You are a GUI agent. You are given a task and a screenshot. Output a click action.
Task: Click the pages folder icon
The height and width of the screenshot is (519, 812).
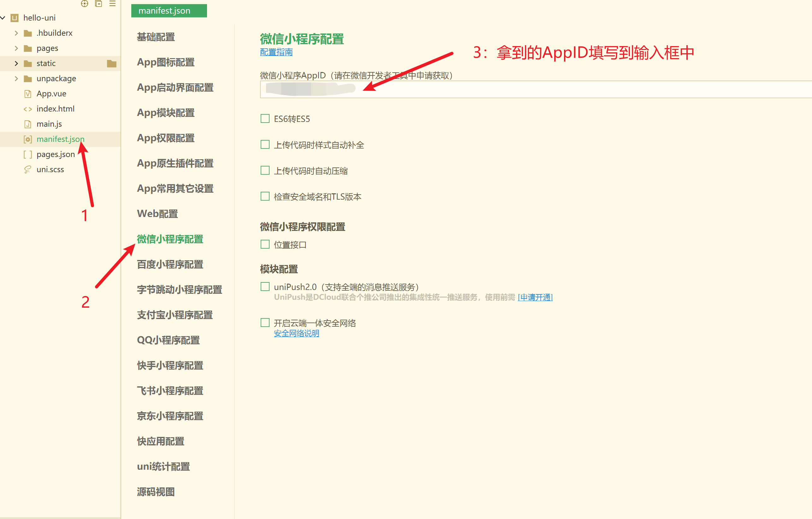(x=28, y=48)
